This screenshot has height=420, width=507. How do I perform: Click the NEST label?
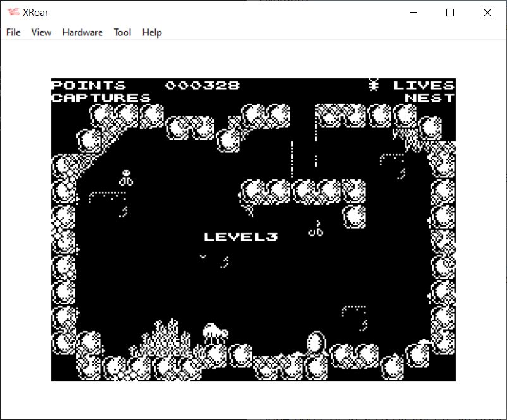click(x=429, y=98)
